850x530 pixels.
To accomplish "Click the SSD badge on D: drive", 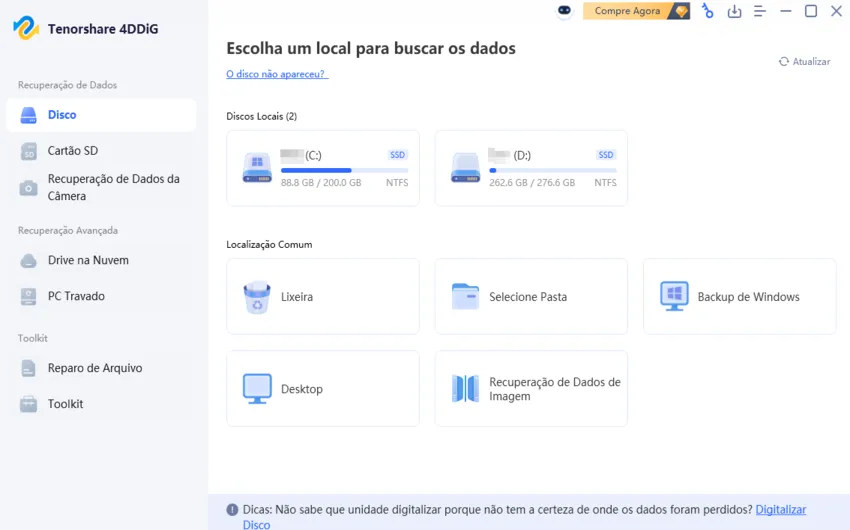I will [606, 155].
